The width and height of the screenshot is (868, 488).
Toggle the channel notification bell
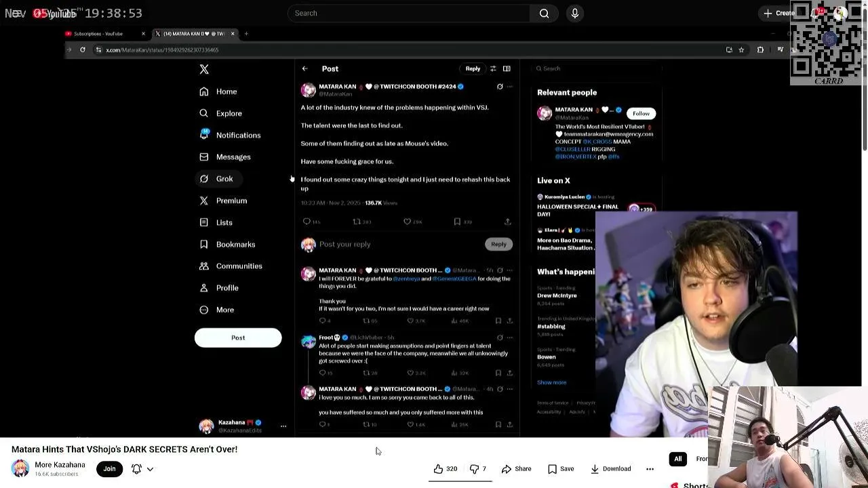(x=136, y=468)
